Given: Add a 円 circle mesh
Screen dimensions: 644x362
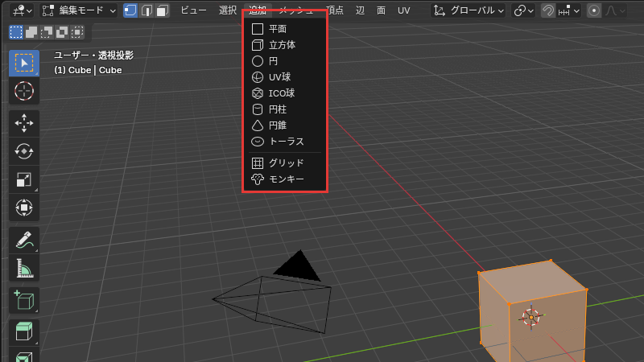Looking at the screenshot, I should pos(285,61).
